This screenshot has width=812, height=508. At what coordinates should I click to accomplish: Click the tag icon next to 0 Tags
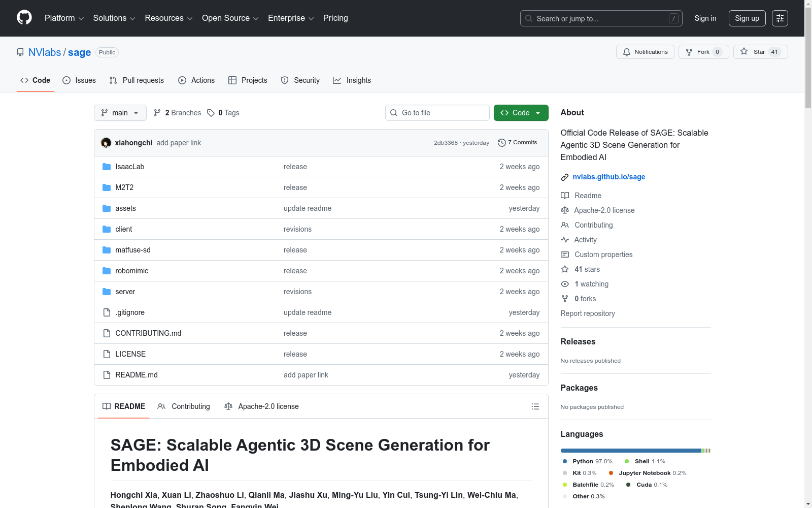click(211, 113)
